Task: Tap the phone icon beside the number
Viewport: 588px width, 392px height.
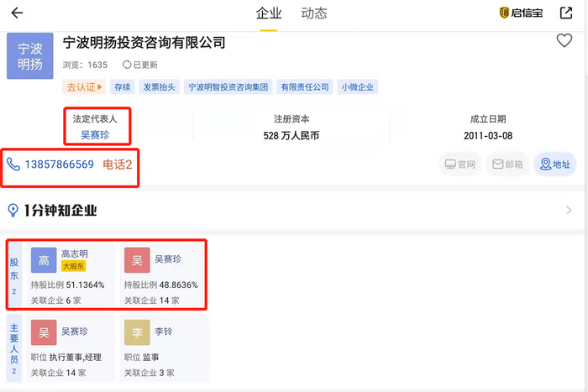Action: click(x=13, y=165)
